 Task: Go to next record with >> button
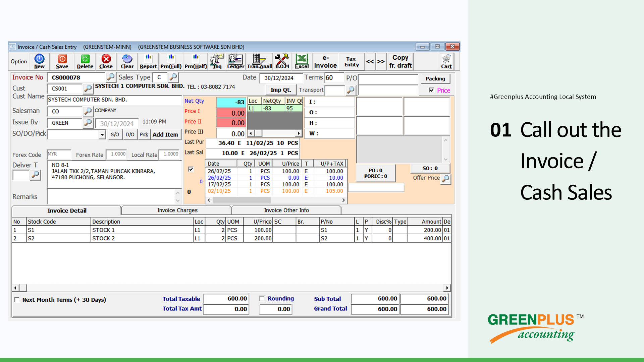point(381,61)
